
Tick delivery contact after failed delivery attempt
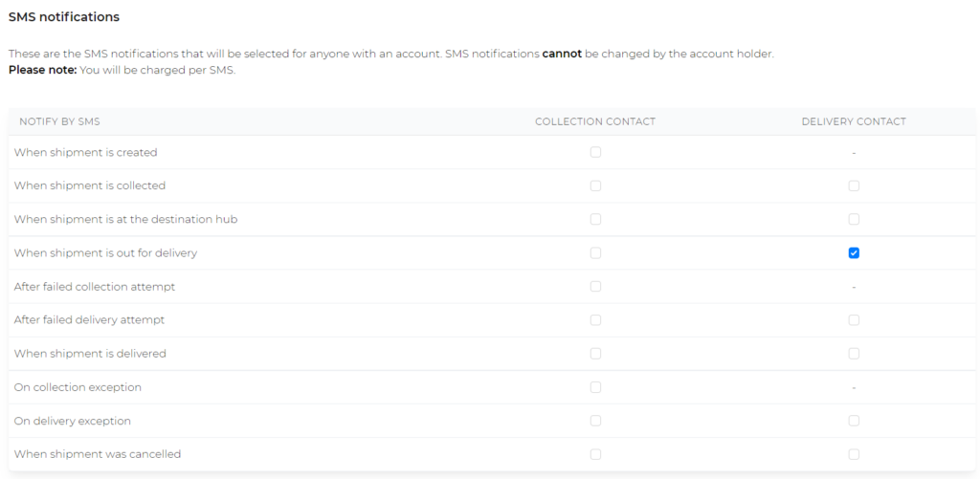click(x=854, y=319)
